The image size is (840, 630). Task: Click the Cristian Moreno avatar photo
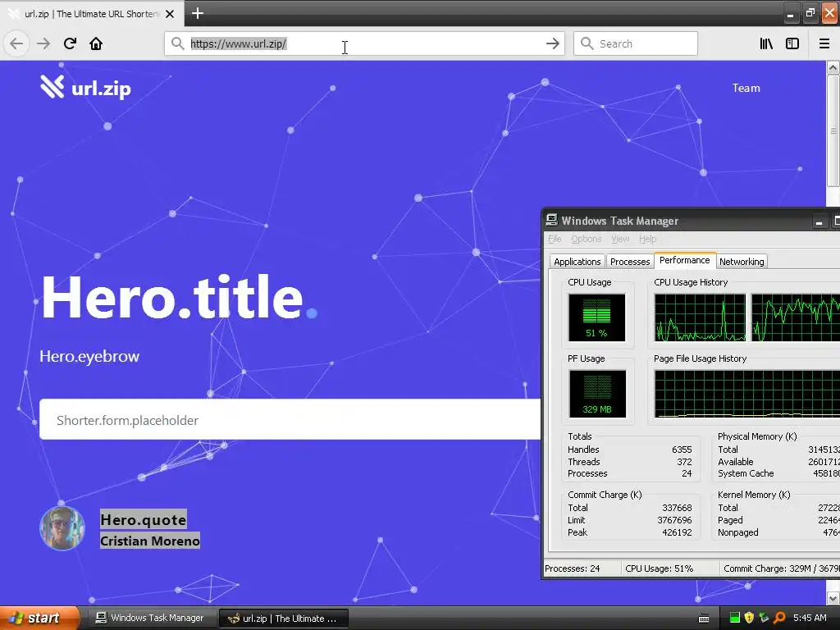point(62,527)
